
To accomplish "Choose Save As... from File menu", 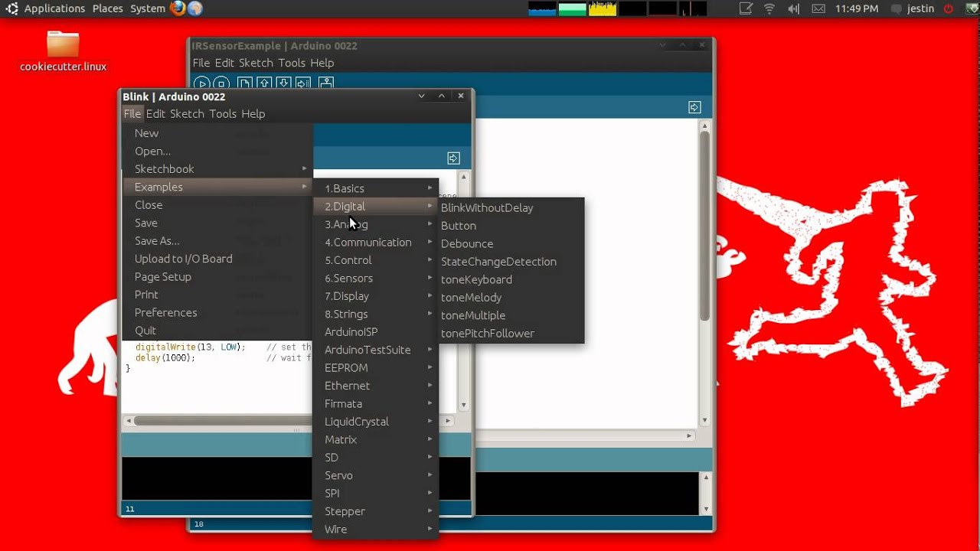I will click(217, 241).
